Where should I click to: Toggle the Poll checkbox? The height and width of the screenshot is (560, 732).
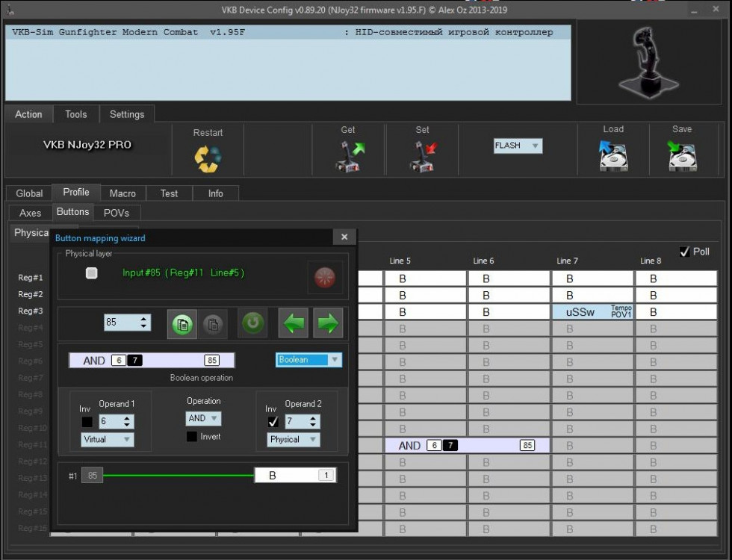click(685, 252)
